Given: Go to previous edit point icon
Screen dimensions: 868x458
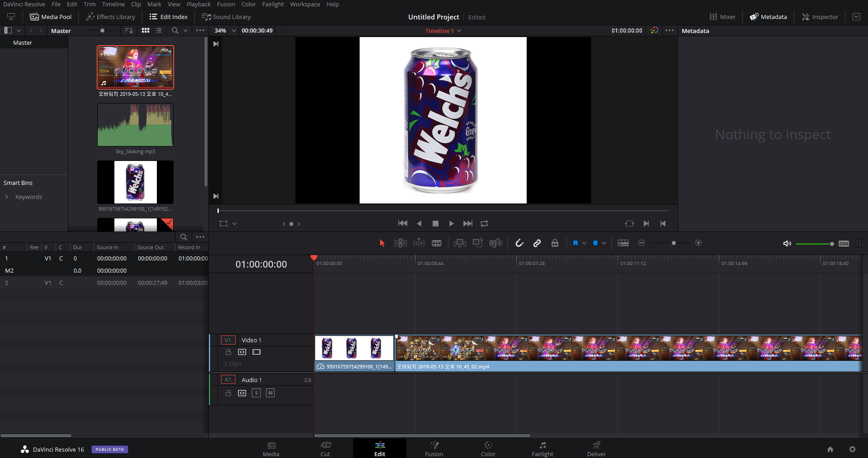Looking at the screenshot, I should (663, 223).
